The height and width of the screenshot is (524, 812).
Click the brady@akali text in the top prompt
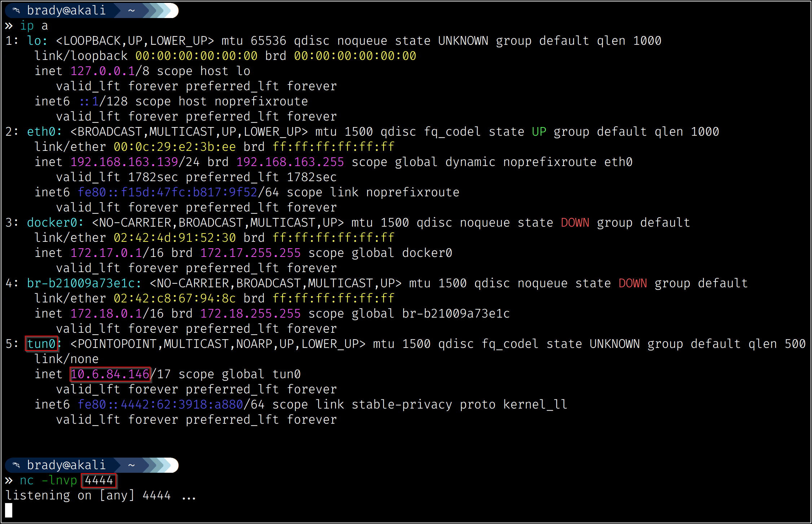tap(66, 10)
